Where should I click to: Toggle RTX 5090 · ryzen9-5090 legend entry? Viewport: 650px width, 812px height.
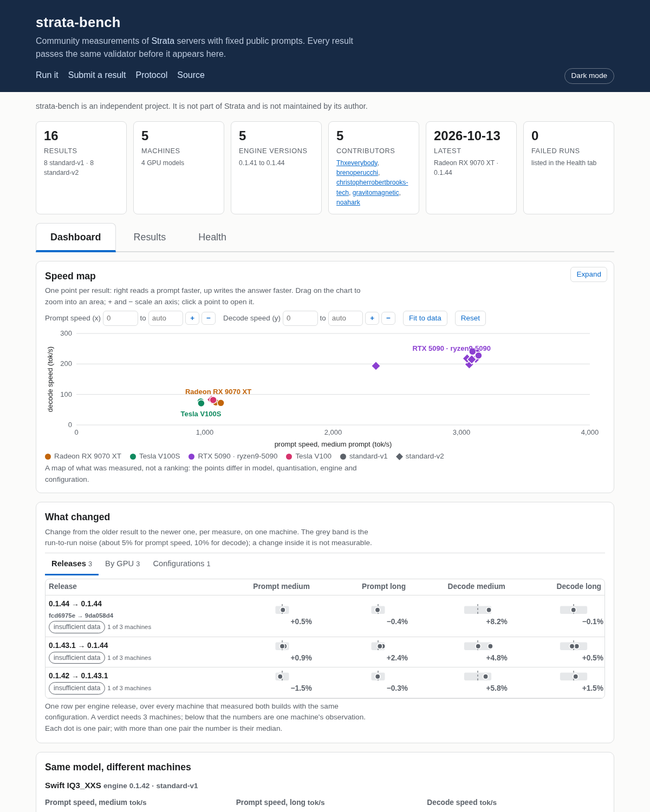pos(233,456)
